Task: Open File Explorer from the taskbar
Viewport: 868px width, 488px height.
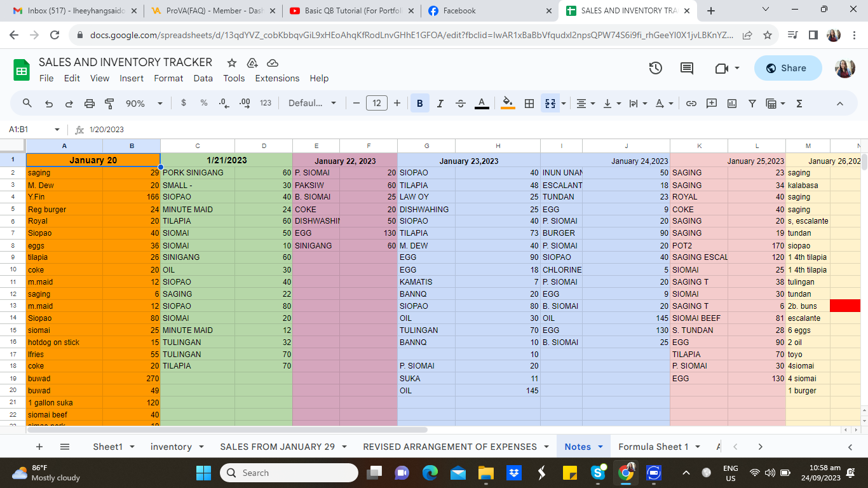Action: click(x=485, y=473)
